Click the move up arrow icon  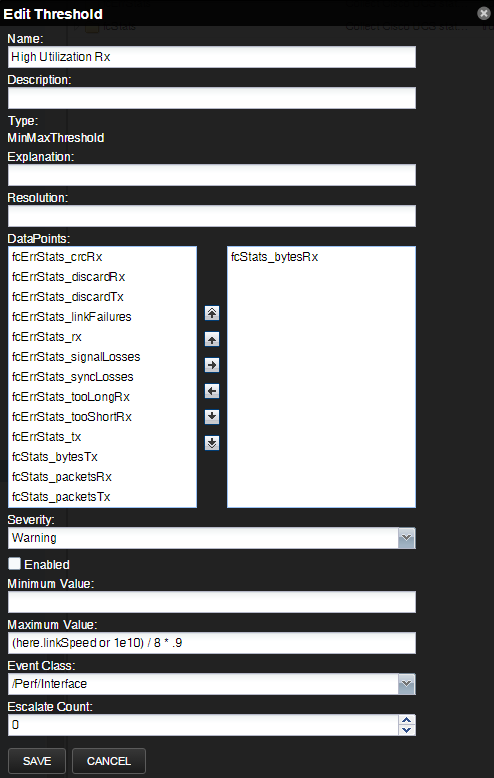(212, 340)
